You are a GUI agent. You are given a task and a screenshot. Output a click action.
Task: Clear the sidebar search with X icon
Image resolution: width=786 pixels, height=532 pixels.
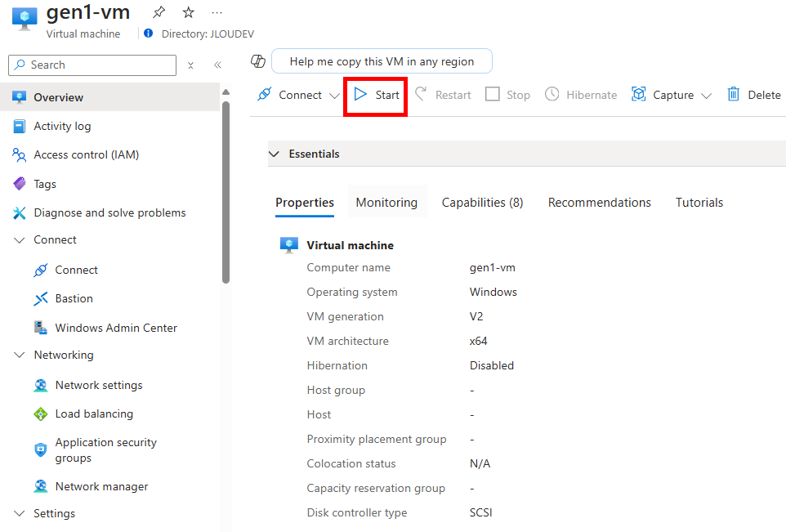[x=190, y=65]
